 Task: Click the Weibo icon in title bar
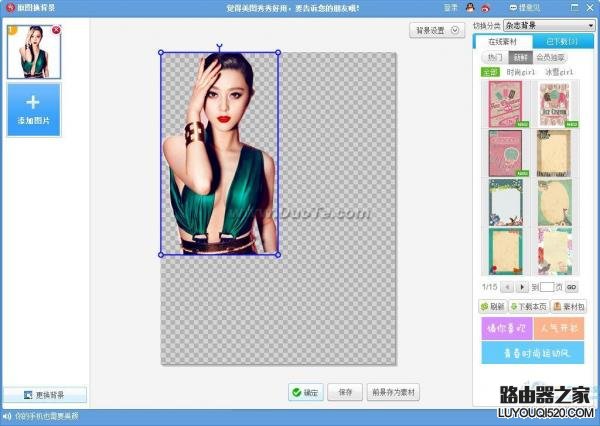click(486, 7)
